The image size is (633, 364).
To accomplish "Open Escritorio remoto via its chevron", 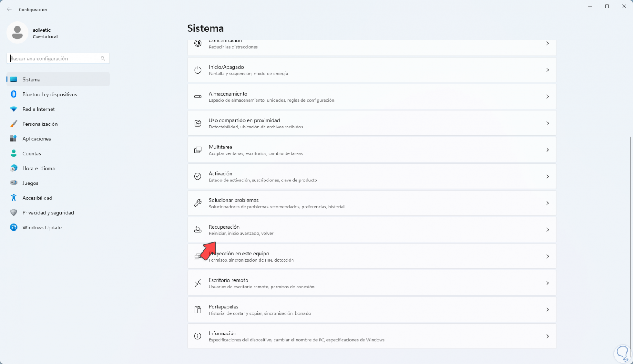I will click(547, 283).
